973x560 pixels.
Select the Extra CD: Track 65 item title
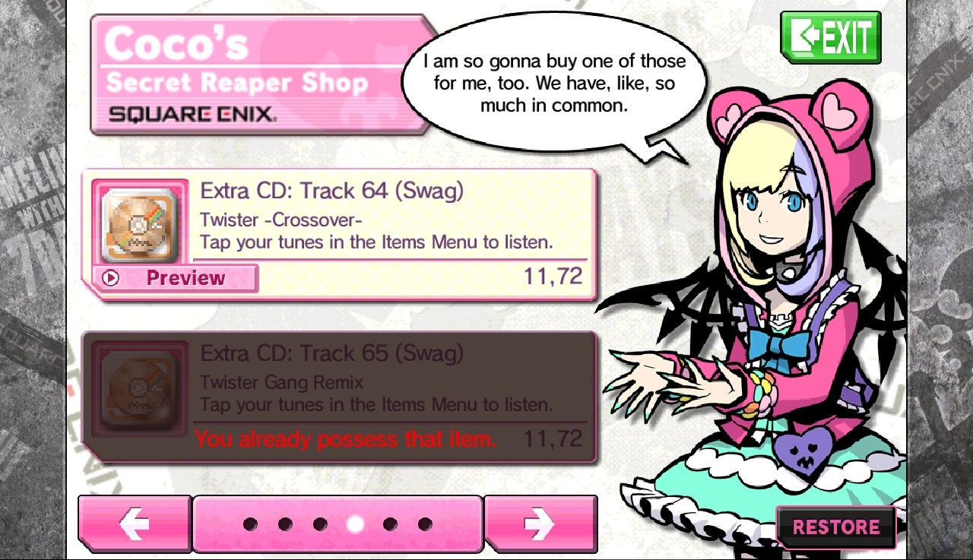point(331,353)
